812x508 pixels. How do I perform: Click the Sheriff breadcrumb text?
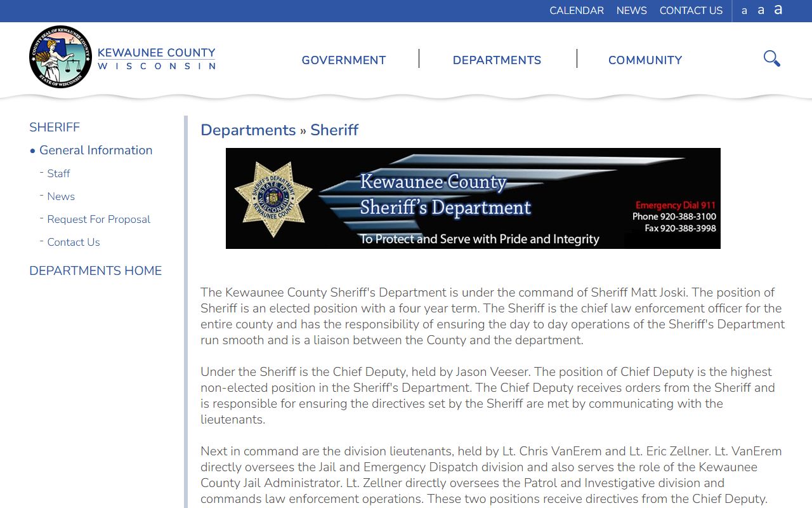pyautogui.click(x=334, y=130)
